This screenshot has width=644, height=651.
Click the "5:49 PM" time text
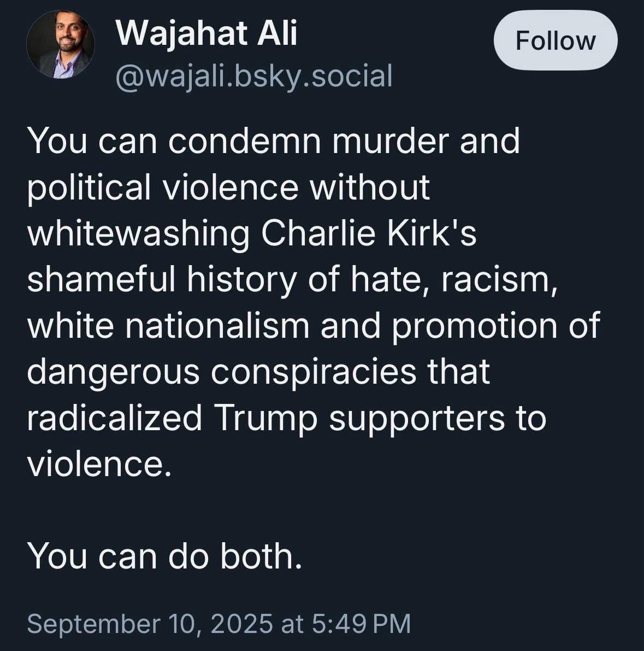click(361, 624)
